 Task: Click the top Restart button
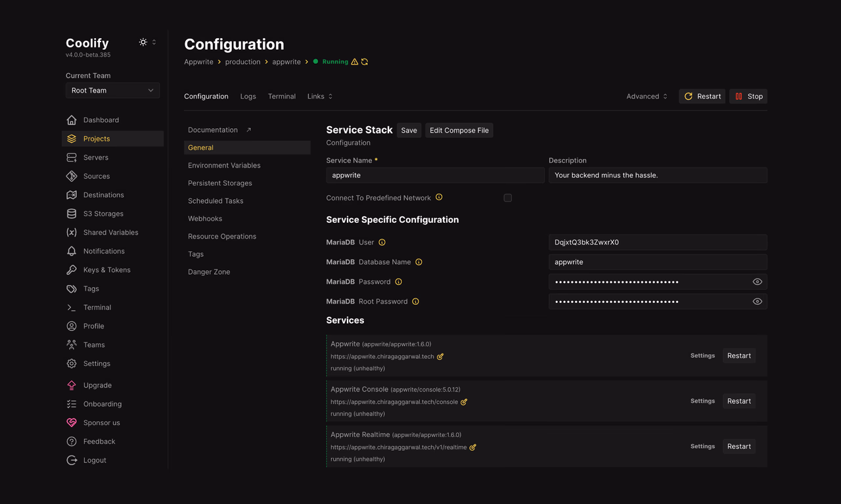click(702, 97)
